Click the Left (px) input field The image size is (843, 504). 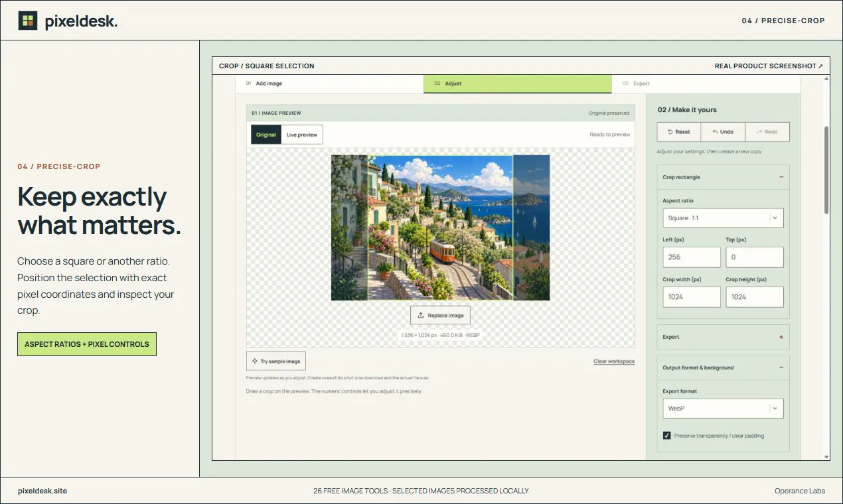click(x=691, y=257)
